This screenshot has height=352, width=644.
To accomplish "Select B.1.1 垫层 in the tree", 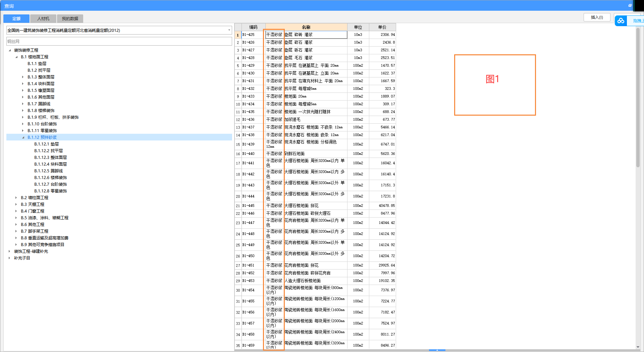I will (37, 64).
